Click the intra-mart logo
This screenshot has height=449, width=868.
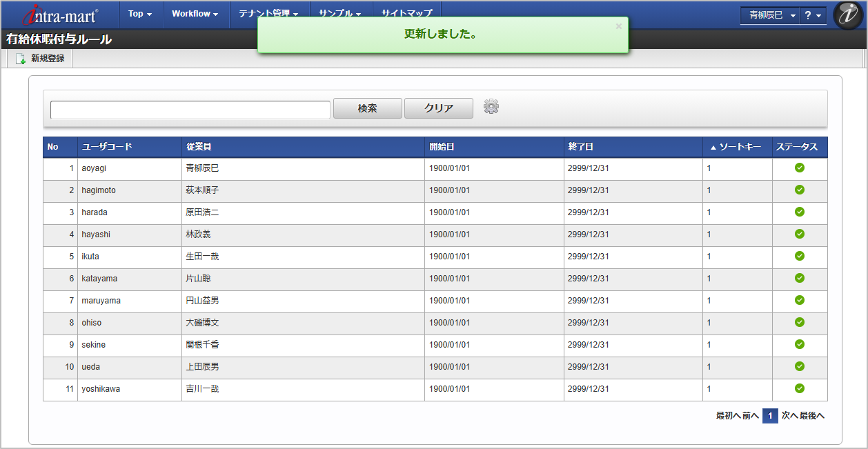coord(61,14)
